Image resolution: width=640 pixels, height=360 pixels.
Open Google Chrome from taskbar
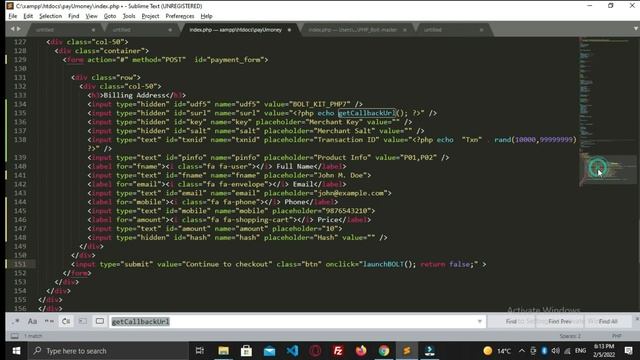[384, 351]
